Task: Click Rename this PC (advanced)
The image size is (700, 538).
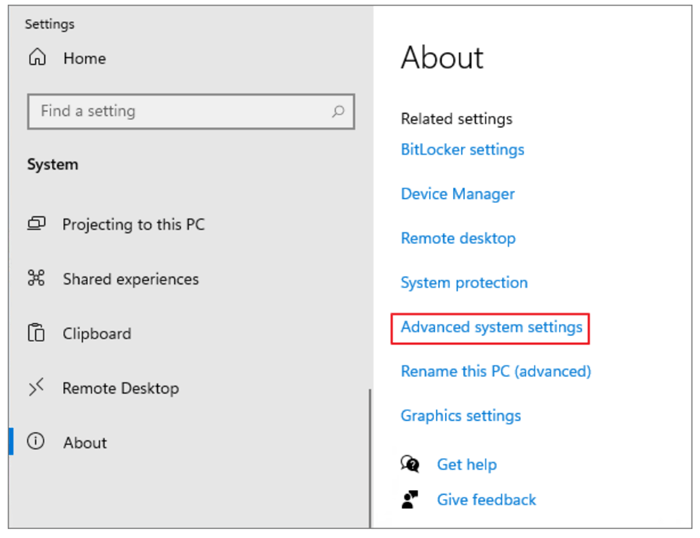Action: click(496, 371)
